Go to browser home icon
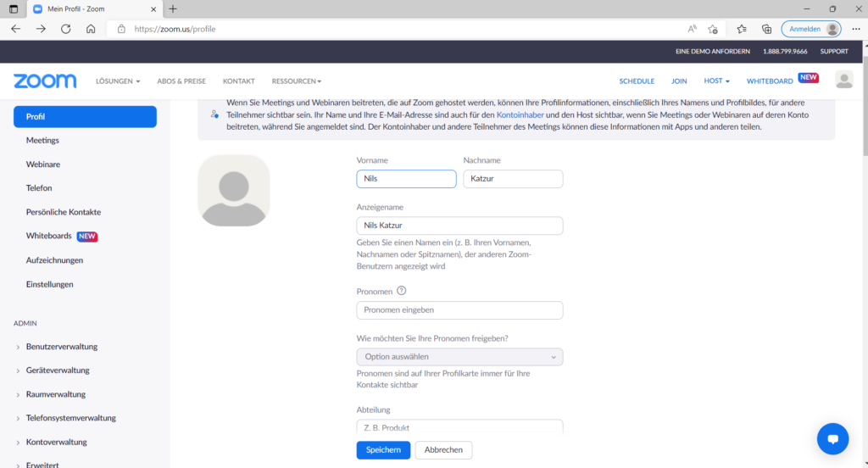868x468 pixels. point(91,29)
